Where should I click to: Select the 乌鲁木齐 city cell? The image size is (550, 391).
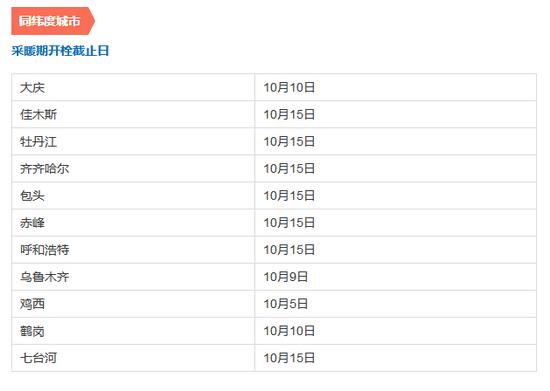click(x=133, y=277)
